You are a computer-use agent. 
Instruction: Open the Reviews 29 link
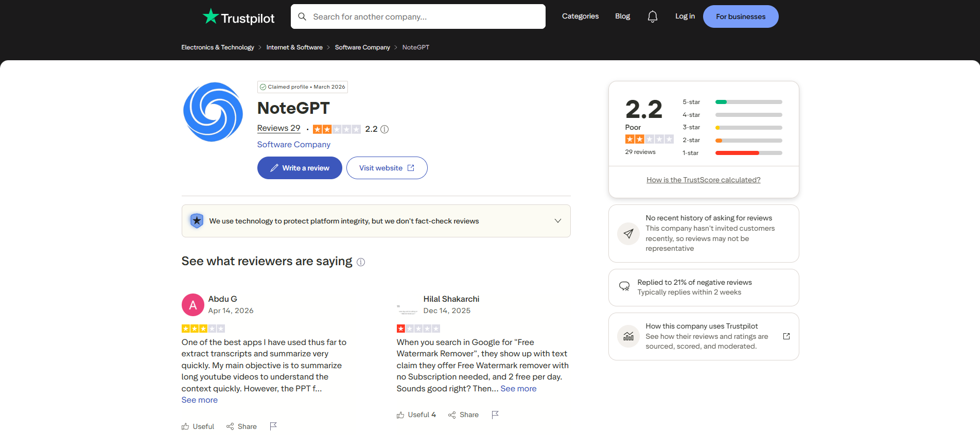[x=278, y=128]
